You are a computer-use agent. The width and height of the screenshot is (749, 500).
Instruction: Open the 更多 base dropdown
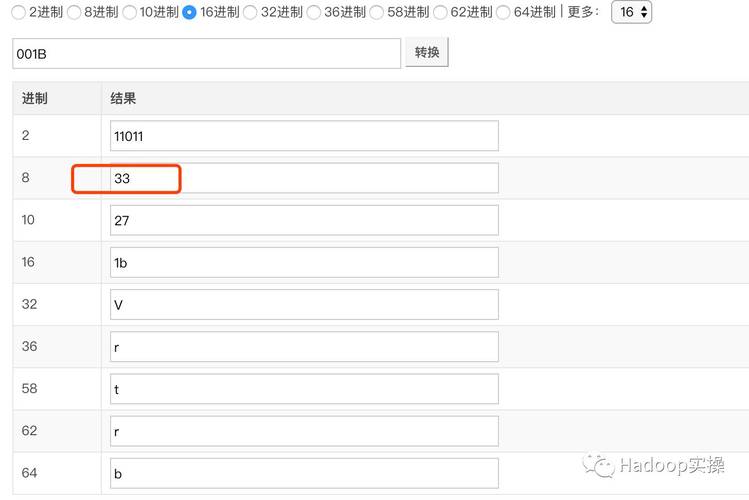631,12
